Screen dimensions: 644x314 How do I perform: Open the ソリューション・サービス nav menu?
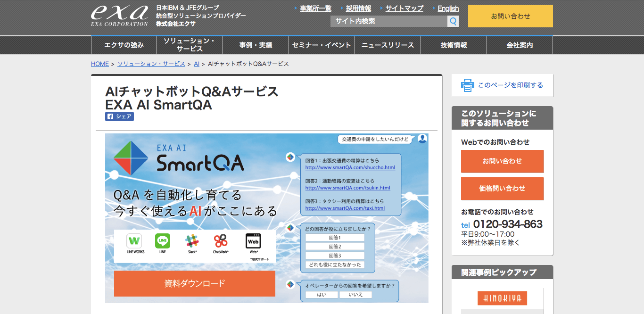click(x=190, y=45)
